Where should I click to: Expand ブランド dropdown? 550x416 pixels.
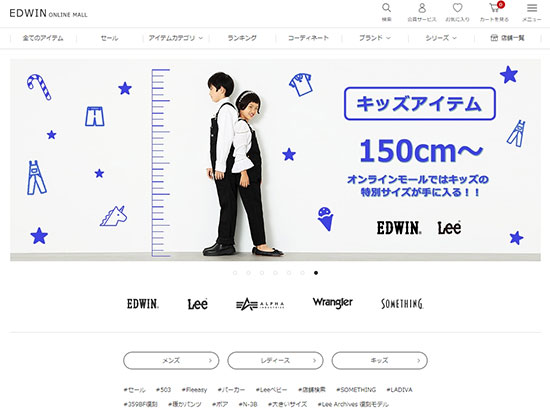375,38
